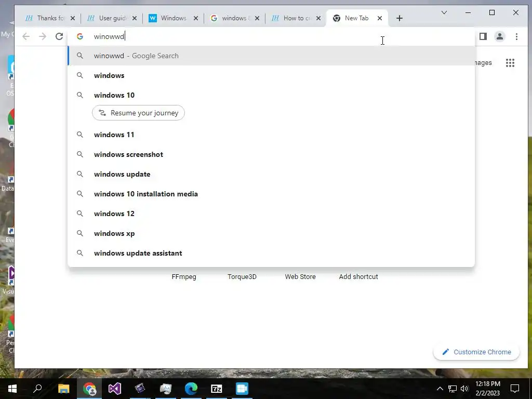Open File Explorer from the taskbar

click(x=63, y=389)
